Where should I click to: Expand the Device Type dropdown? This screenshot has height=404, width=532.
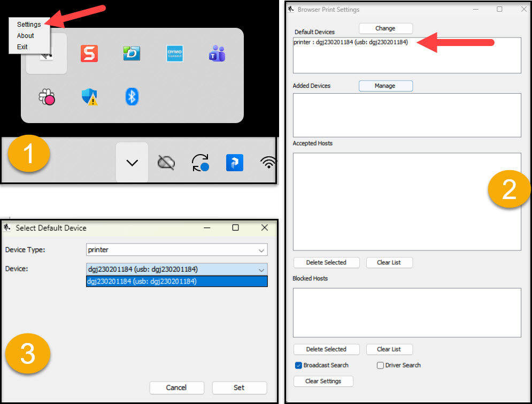176,250
